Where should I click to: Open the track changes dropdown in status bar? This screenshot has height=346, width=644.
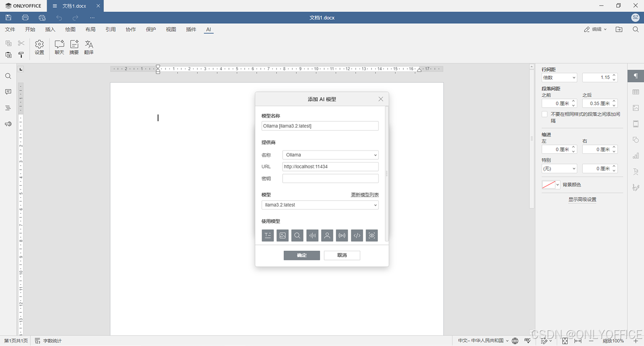click(547, 341)
